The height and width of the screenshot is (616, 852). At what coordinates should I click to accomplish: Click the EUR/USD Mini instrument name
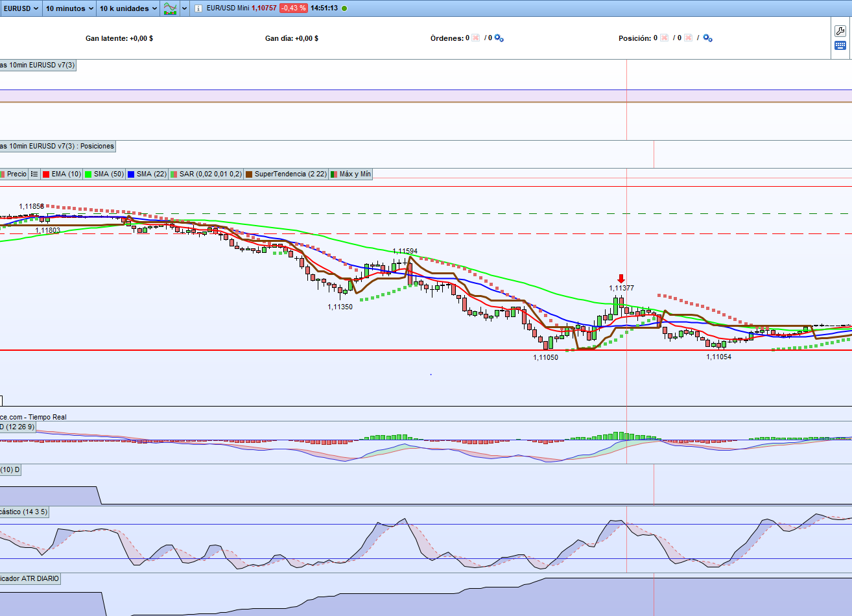[x=228, y=8]
